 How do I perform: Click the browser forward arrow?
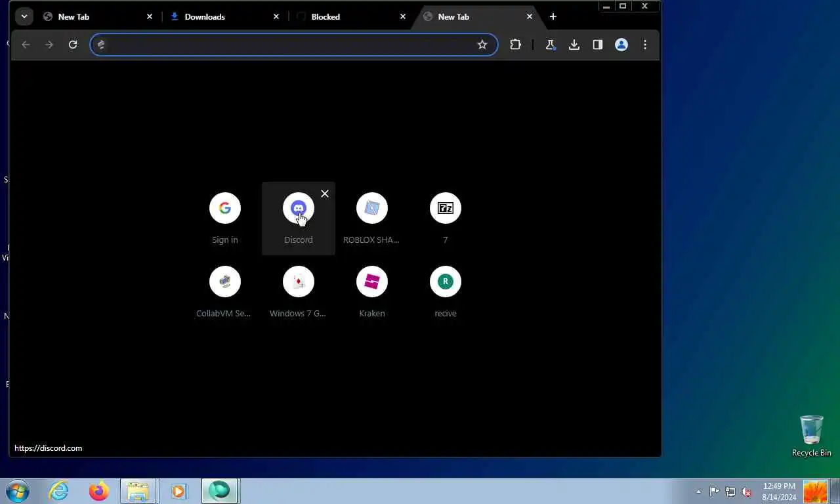(49, 45)
